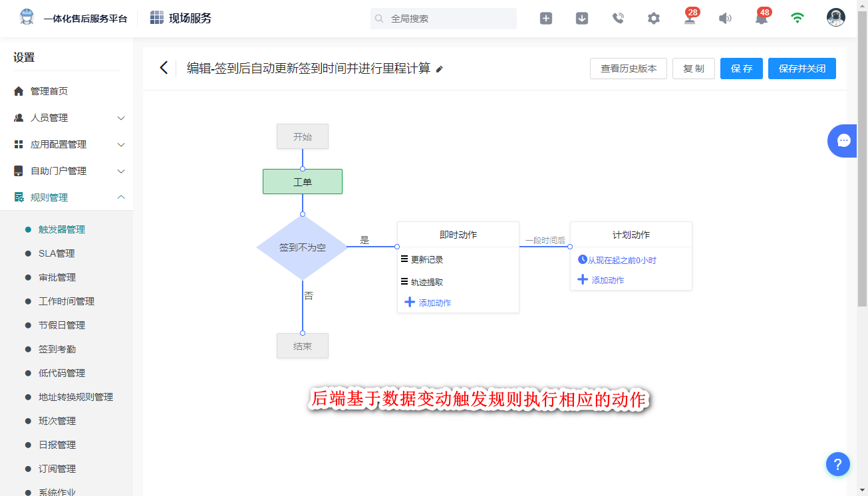Click the phone call icon in header
868x496 pixels.
point(618,19)
